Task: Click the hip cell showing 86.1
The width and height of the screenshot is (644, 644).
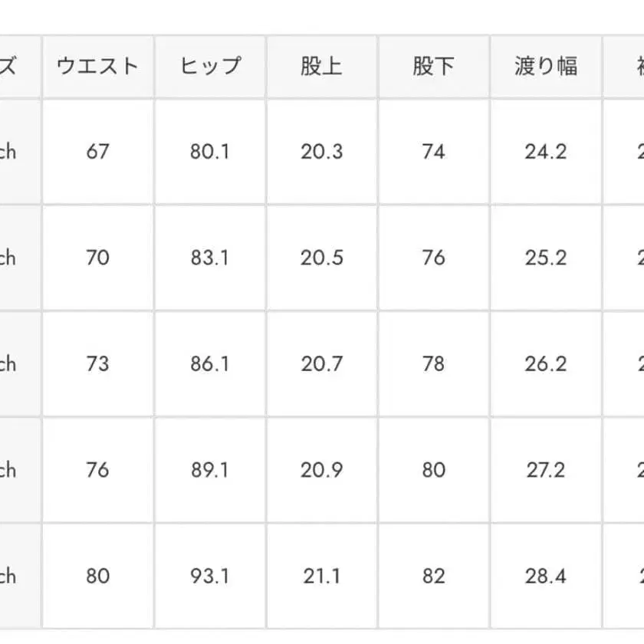Action: [x=210, y=363]
